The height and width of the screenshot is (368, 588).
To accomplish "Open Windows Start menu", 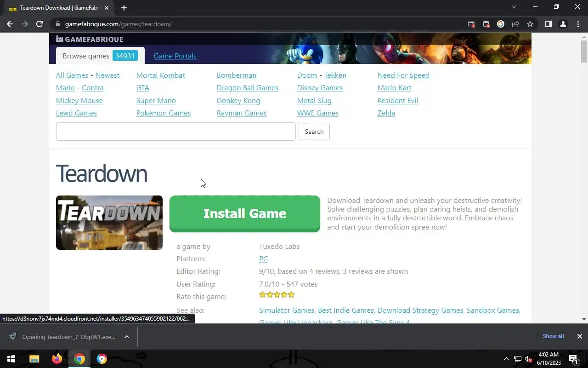I will point(11,359).
